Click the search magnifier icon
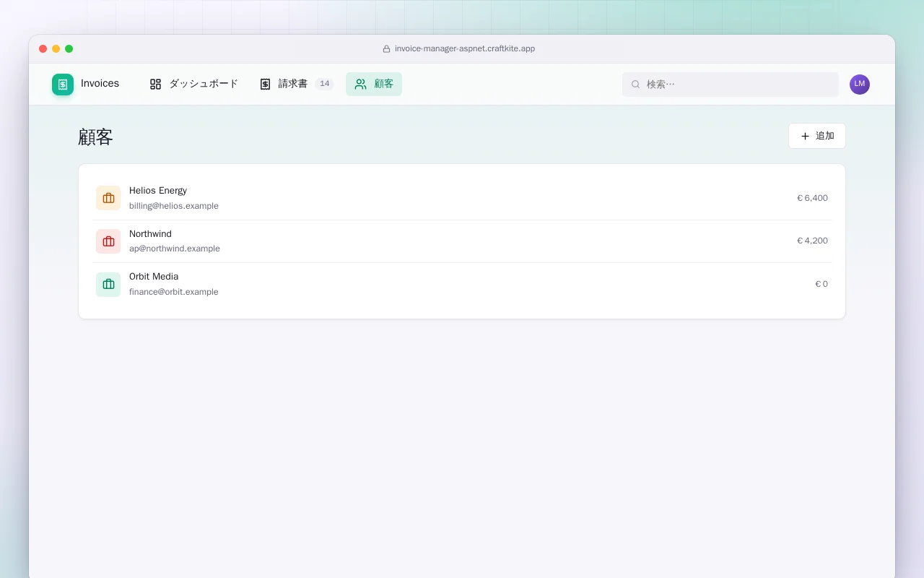924x578 pixels. coord(635,85)
